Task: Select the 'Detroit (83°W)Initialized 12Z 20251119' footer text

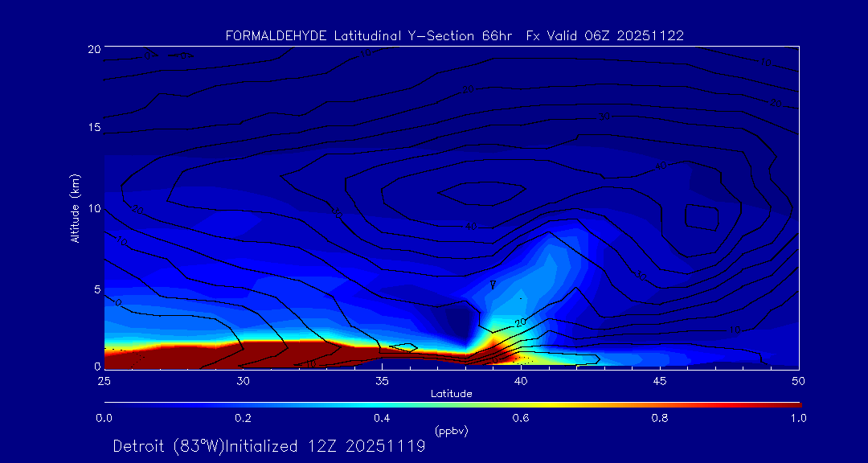Action: pyautogui.click(x=269, y=446)
